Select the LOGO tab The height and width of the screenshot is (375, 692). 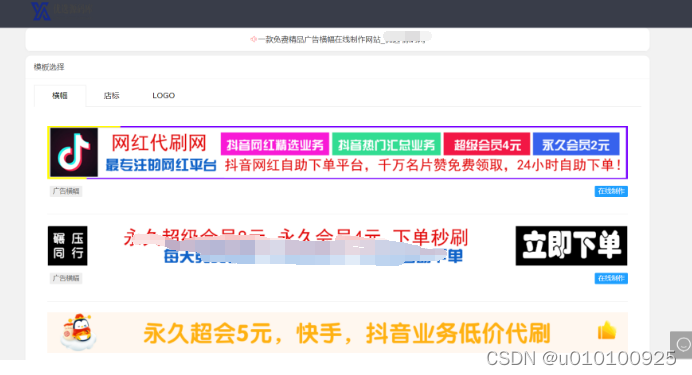point(163,96)
